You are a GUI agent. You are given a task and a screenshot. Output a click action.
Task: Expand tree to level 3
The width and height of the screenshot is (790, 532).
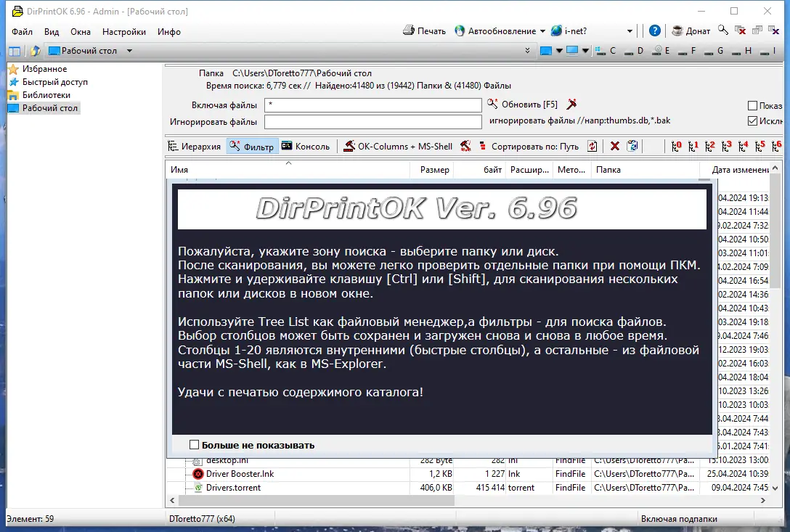[x=727, y=146]
